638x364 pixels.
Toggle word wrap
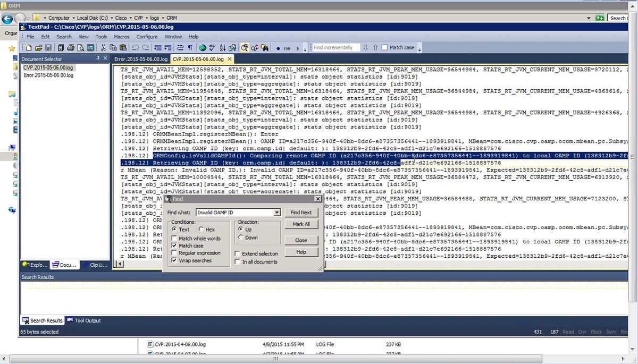(x=180, y=48)
